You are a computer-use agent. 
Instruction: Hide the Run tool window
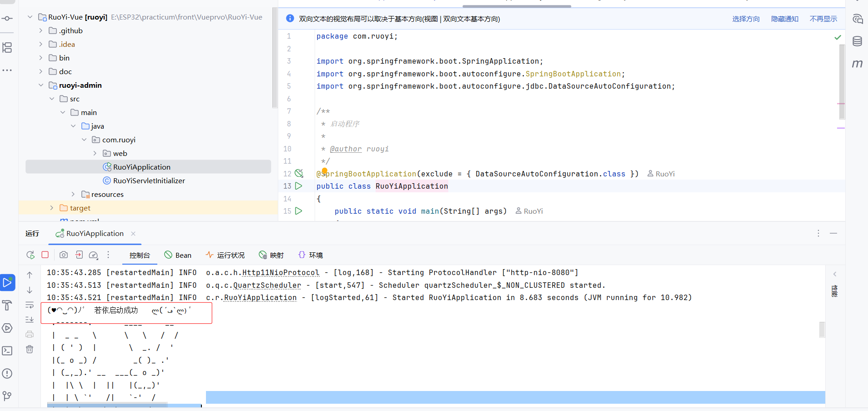tap(833, 233)
